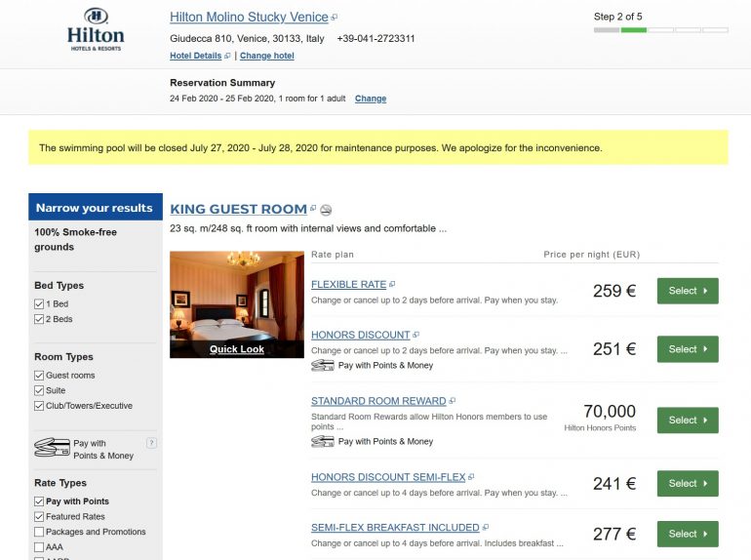Click Points & Money icon under Honors Discount
Viewport: 751px width, 560px height.
pos(322,366)
